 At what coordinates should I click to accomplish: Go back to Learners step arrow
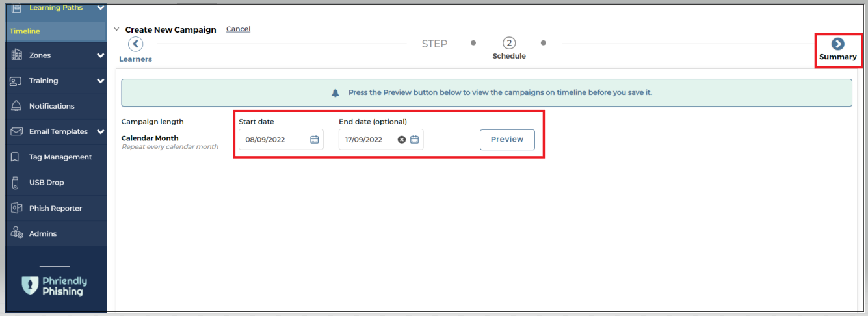point(135,44)
